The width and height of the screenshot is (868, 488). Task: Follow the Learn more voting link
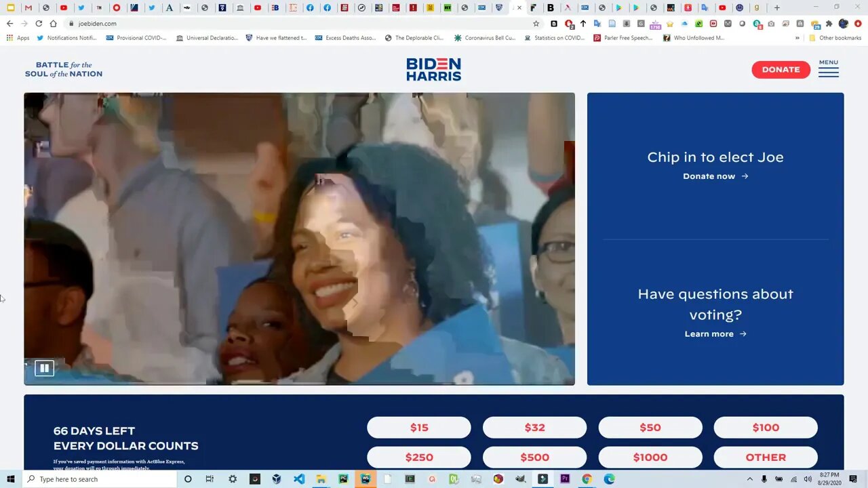715,334
